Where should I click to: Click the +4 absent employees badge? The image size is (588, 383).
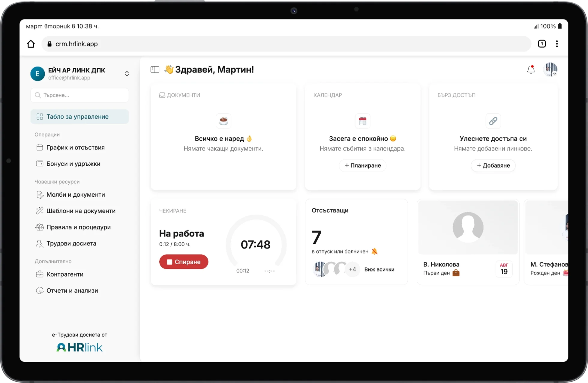click(x=352, y=269)
